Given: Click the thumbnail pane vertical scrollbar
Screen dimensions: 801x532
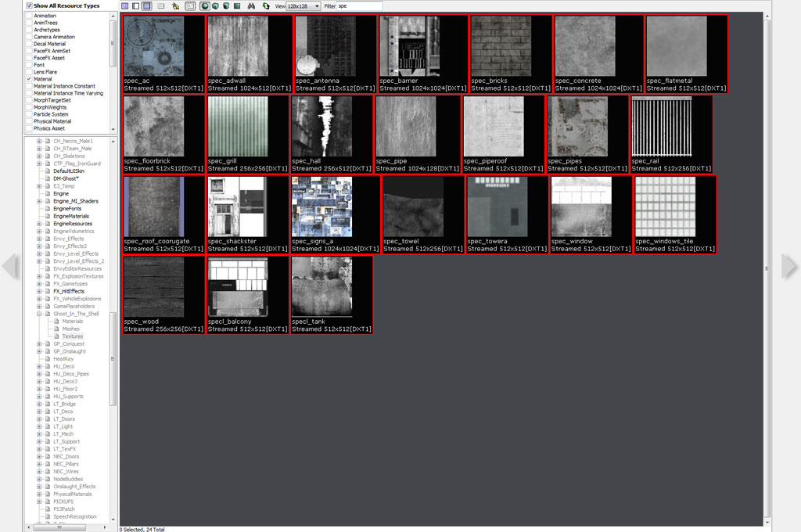Looking at the screenshot, I should tap(767, 268).
